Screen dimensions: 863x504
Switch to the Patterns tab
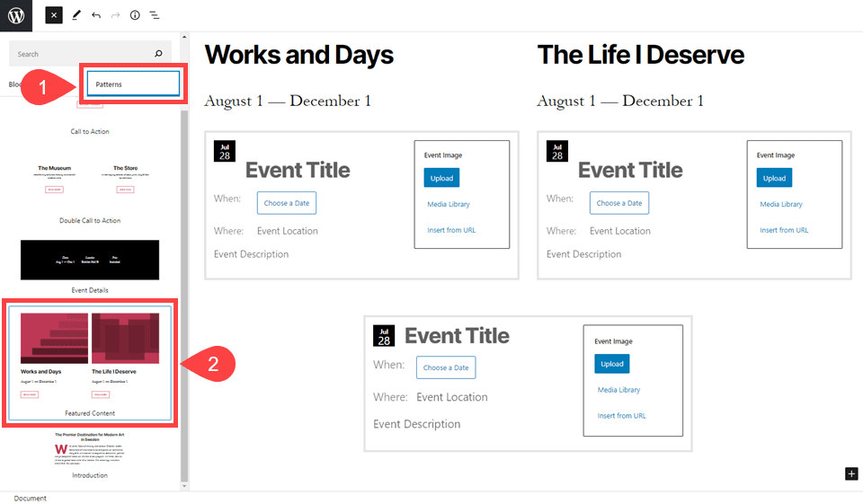click(x=133, y=84)
